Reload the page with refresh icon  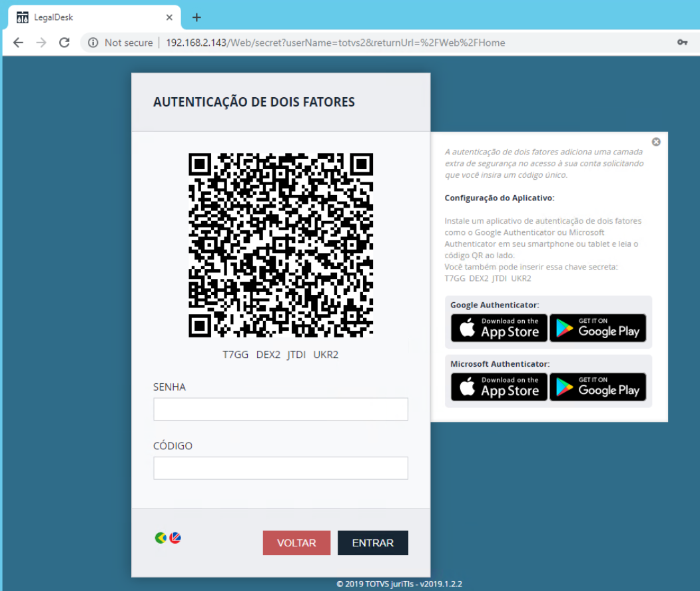point(65,43)
